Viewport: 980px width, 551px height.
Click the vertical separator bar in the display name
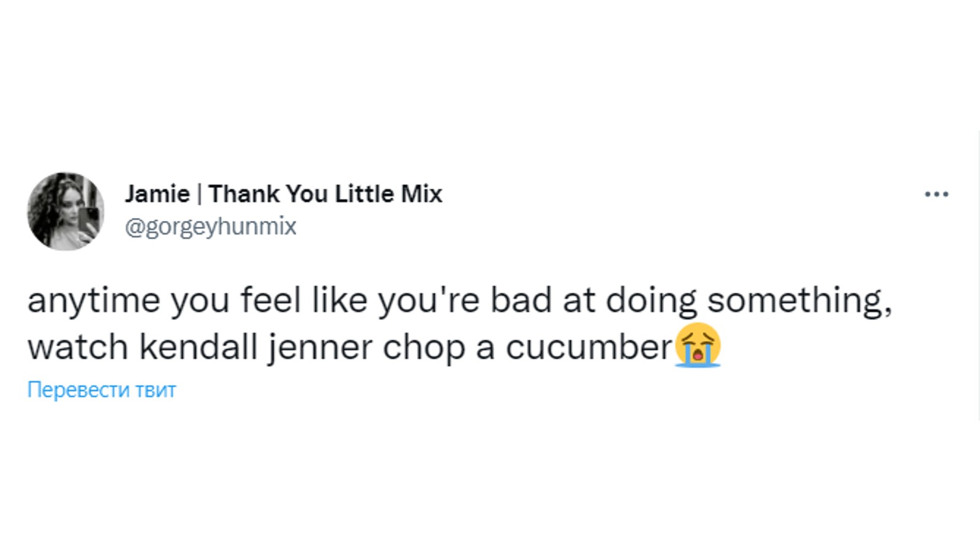(x=199, y=194)
